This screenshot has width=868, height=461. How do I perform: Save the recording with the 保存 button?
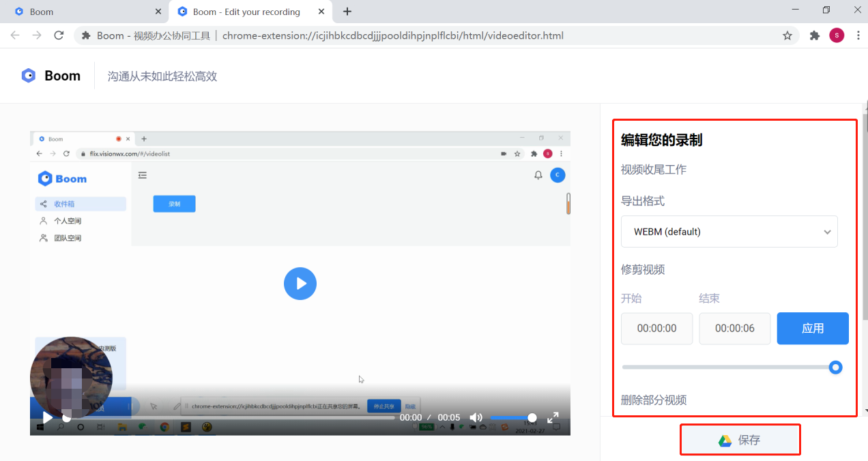(740, 440)
